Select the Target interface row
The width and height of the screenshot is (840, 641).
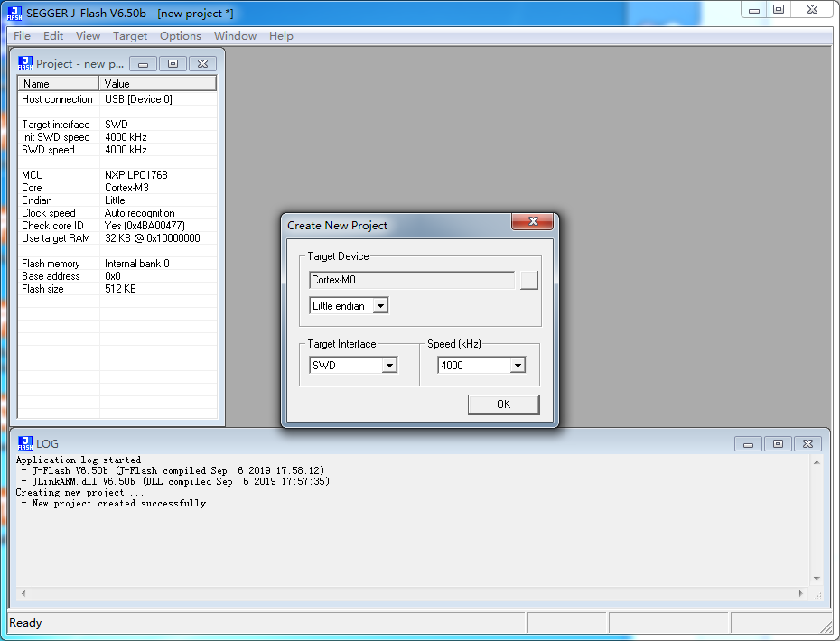click(117, 125)
